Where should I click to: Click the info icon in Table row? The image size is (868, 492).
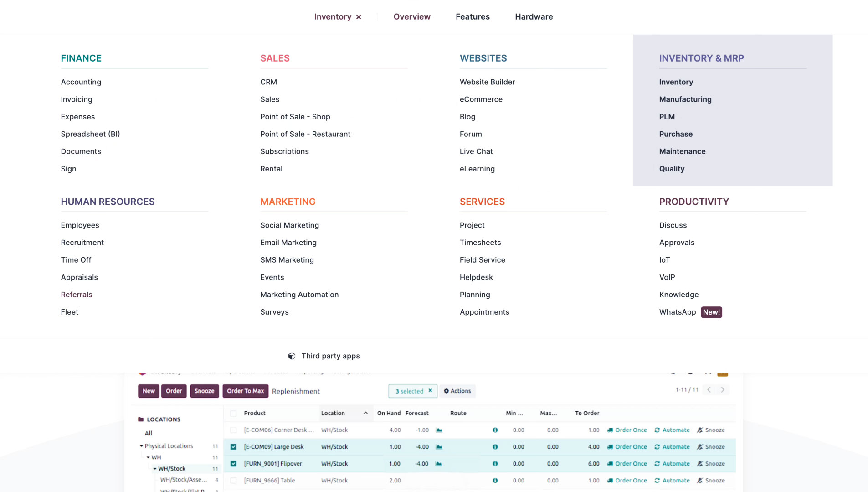tap(495, 481)
